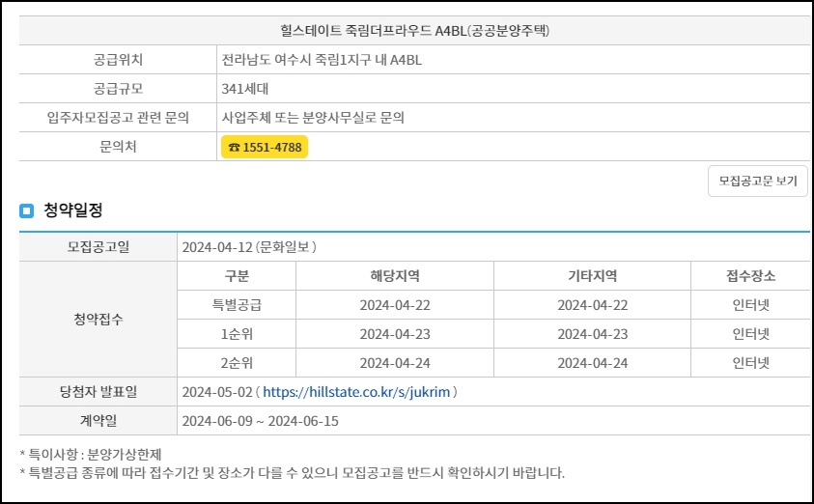Click the 공급위치 label cell
Image resolution: width=814 pixels, height=504 pixels.
pyautogui.click(x=118, y=60)
